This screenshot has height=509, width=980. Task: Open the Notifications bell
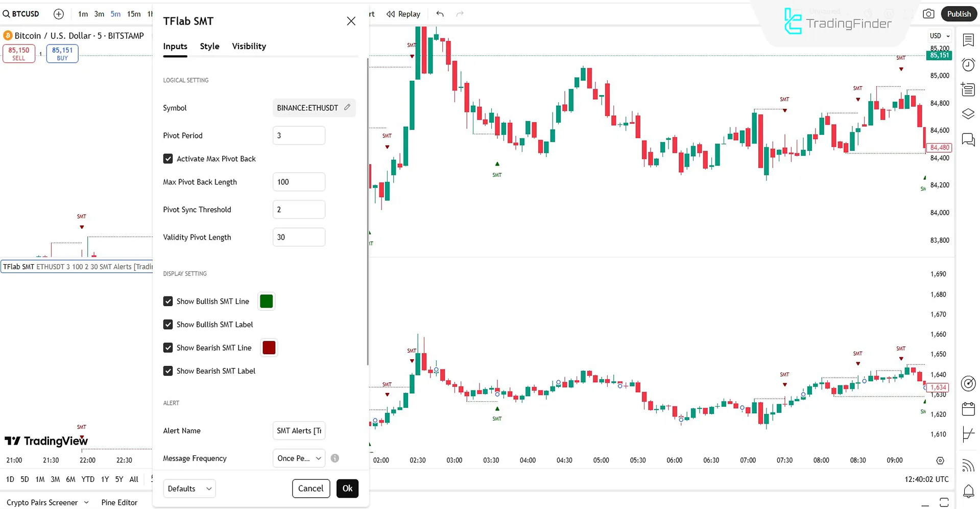tap(968, 491)
